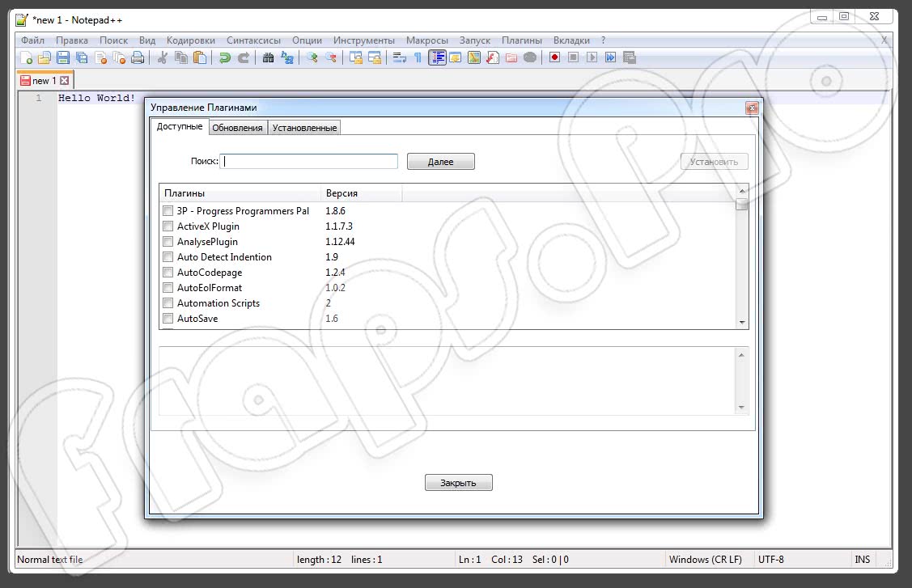Start macro recording with red dot icon
This screenshot has height=588, width=912.
[x=554, y=57]
